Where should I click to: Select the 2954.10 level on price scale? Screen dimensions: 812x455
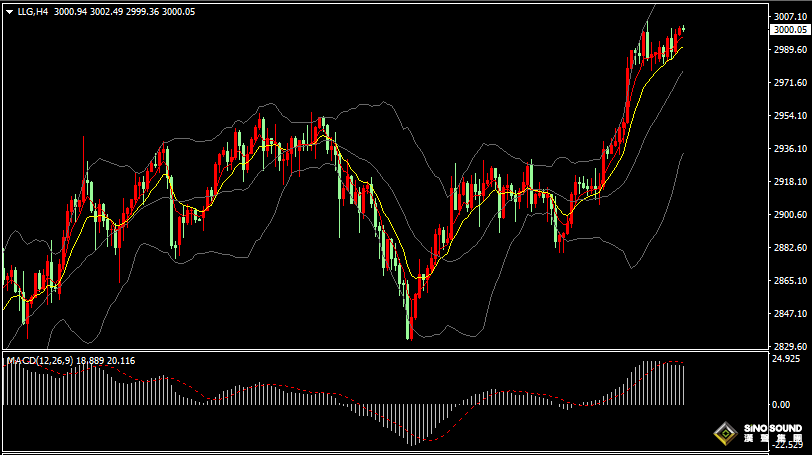[790, 116]
